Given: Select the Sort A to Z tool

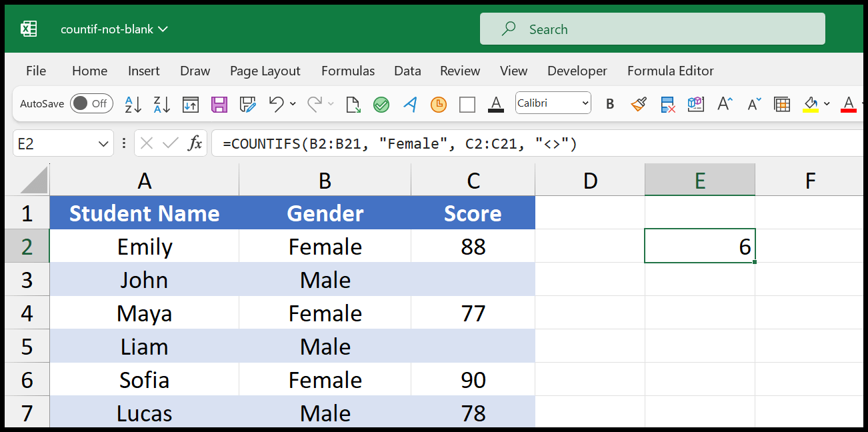Looking at the screenshot, I should (x=133, y=105).
